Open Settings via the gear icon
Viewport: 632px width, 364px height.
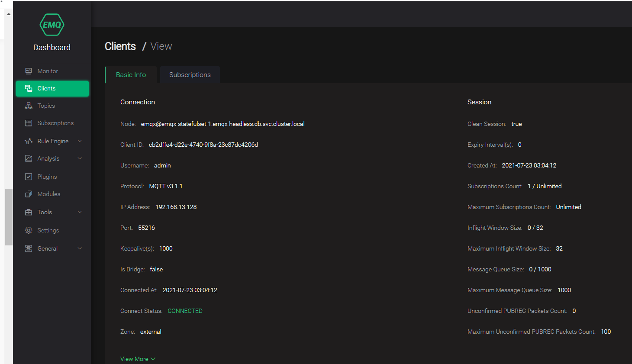coord(29,230)
